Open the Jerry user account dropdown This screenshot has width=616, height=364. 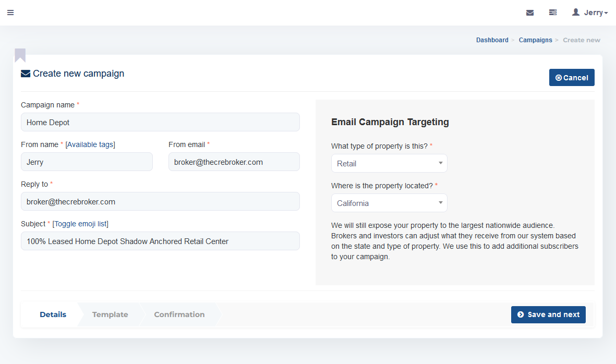590,13
